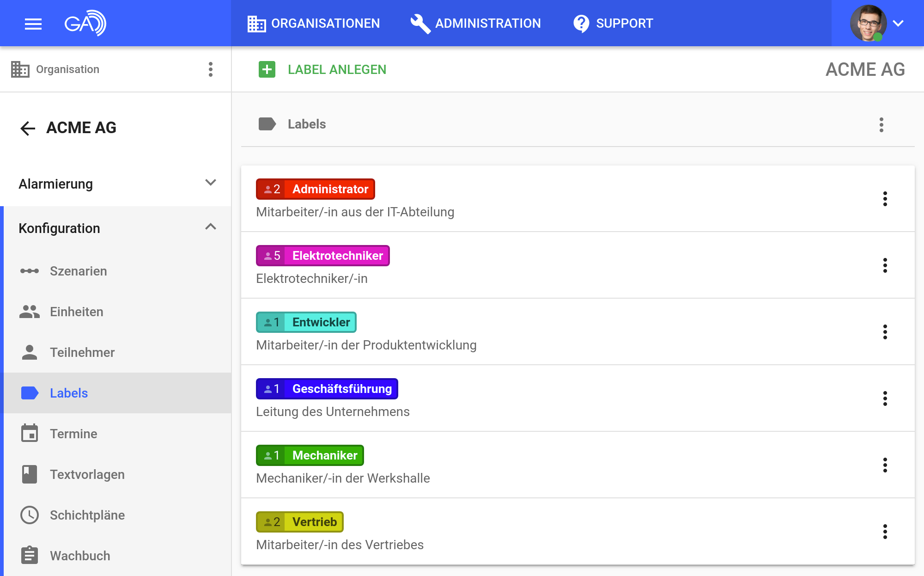Open Schichtpläne clock entry

(30, 515)
